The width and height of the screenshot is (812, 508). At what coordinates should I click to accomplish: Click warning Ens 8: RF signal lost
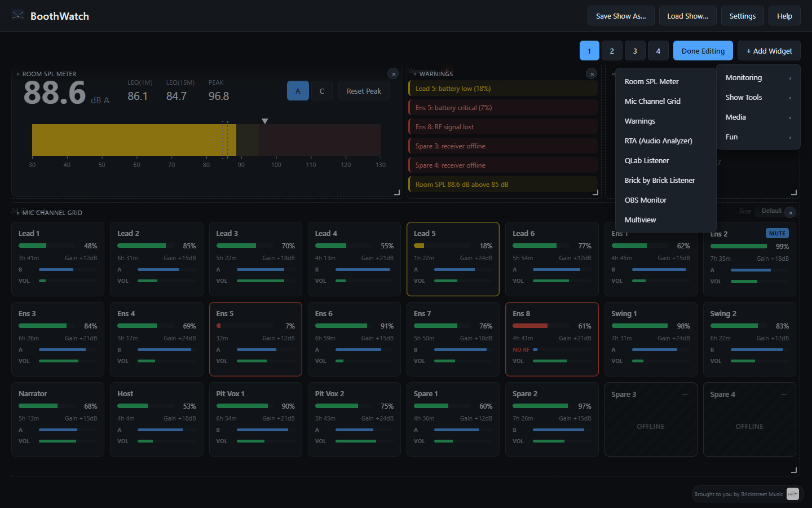coord(502,127)
